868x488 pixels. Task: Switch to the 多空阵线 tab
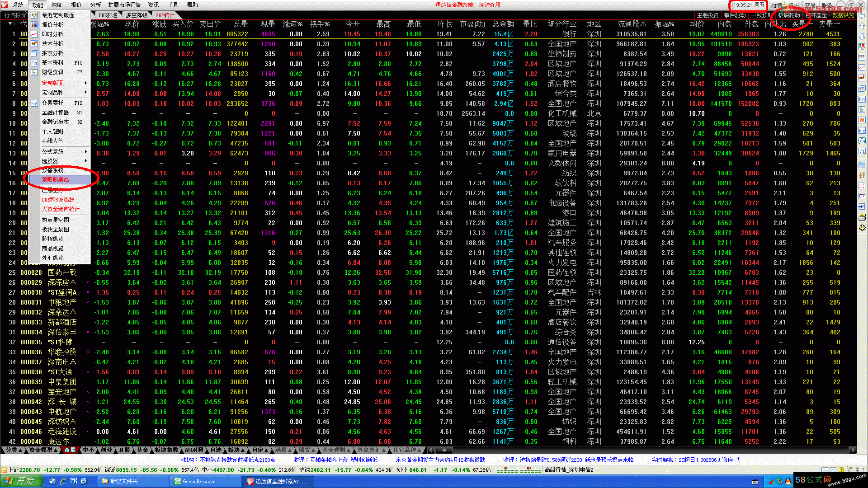pyautogui.click(x=137, y=15)
